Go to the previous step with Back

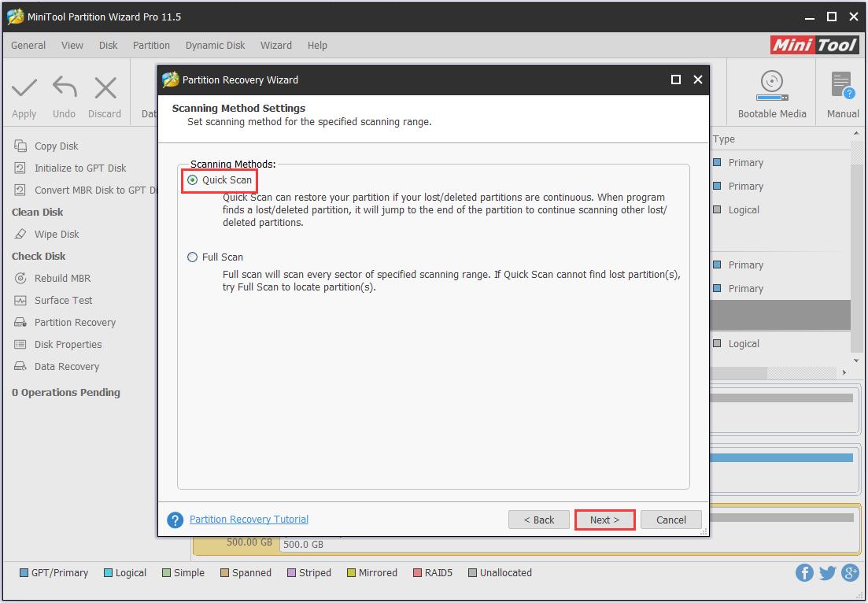click(x=538, y=520)
